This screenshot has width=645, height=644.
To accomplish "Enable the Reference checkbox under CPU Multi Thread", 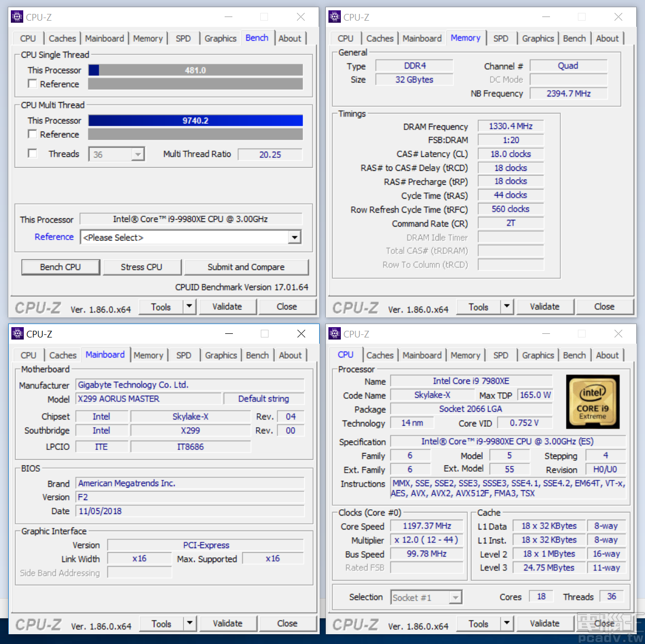I will tap(32, 134).
